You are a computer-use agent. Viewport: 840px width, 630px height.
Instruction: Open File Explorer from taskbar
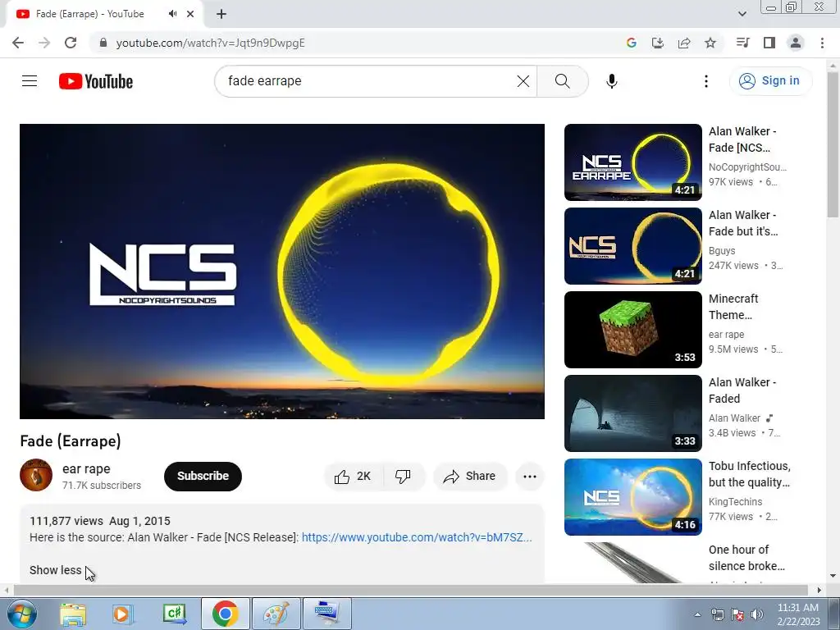[73, 614]
